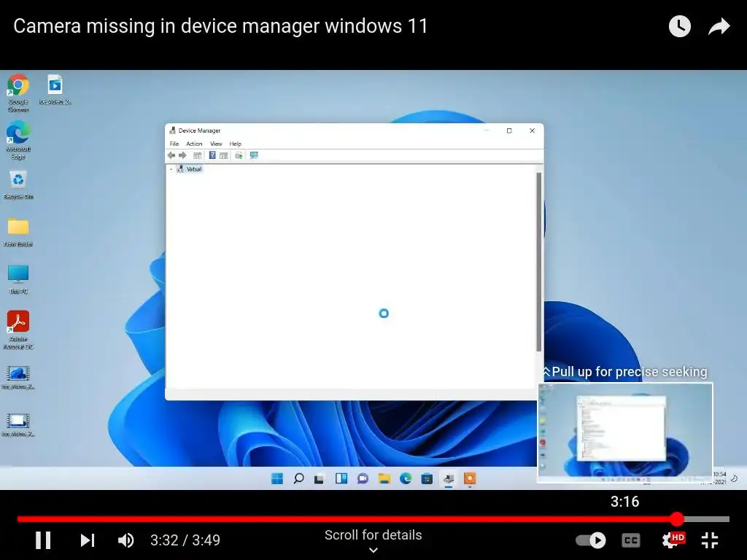Open Widgets on taskbar

pos(341,478)
